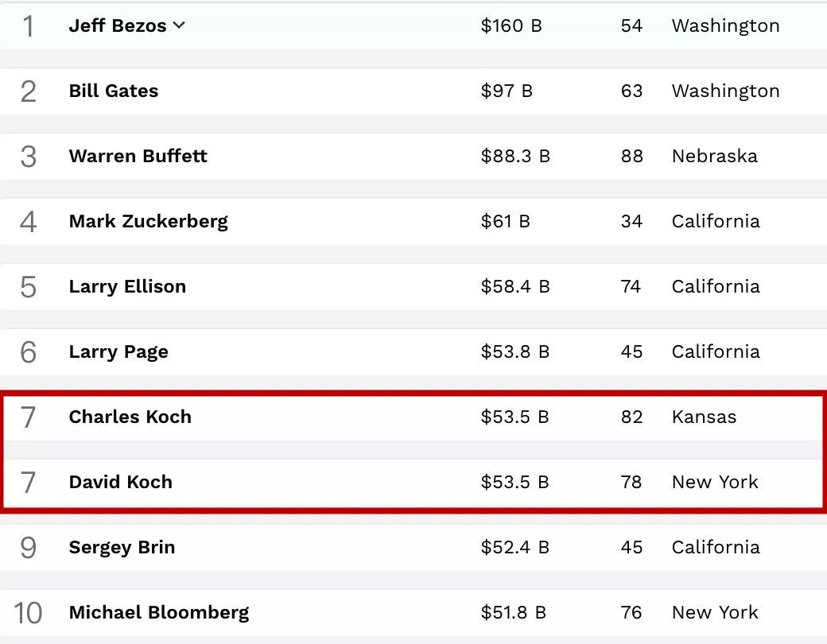Click the $61 B value for Zuckerberg
This screenshot has height=644, width=827.
pyautogui.click(x=505, y=221)
